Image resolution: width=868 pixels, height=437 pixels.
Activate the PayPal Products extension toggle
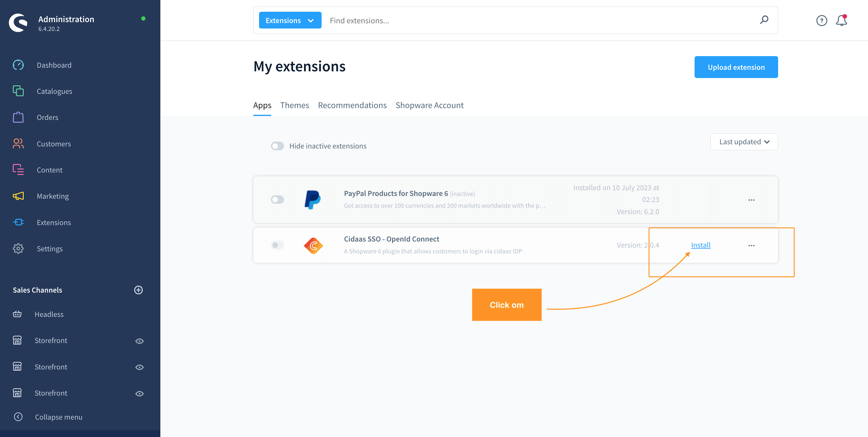click(277, 200)
